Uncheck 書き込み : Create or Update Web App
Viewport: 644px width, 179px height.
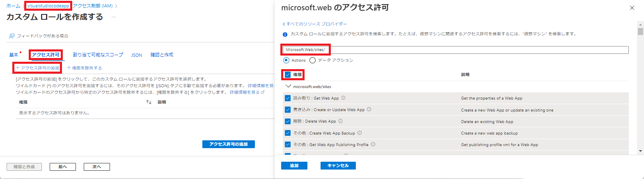pos(288,109)
